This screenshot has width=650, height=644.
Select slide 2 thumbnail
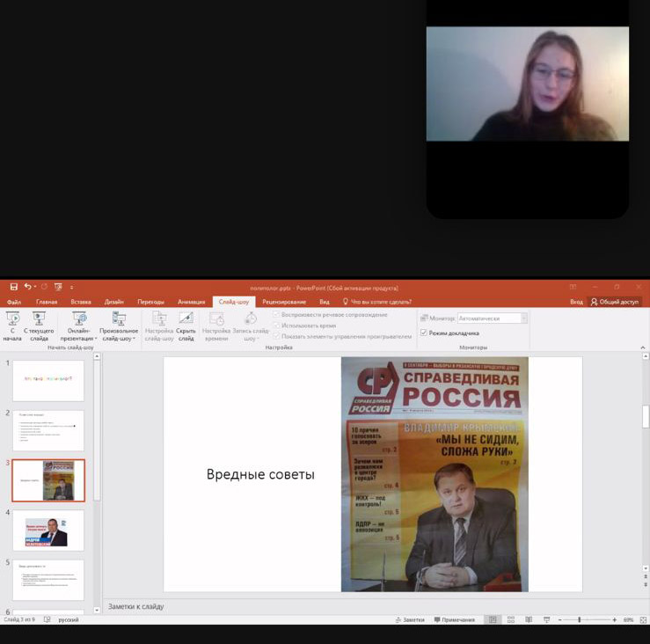pos(48,430)
